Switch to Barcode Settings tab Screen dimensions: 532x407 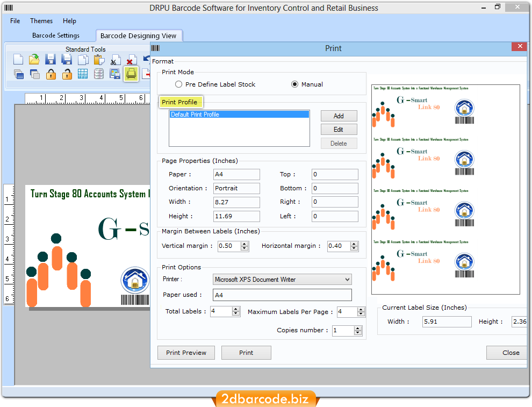[x=56, y=35]
